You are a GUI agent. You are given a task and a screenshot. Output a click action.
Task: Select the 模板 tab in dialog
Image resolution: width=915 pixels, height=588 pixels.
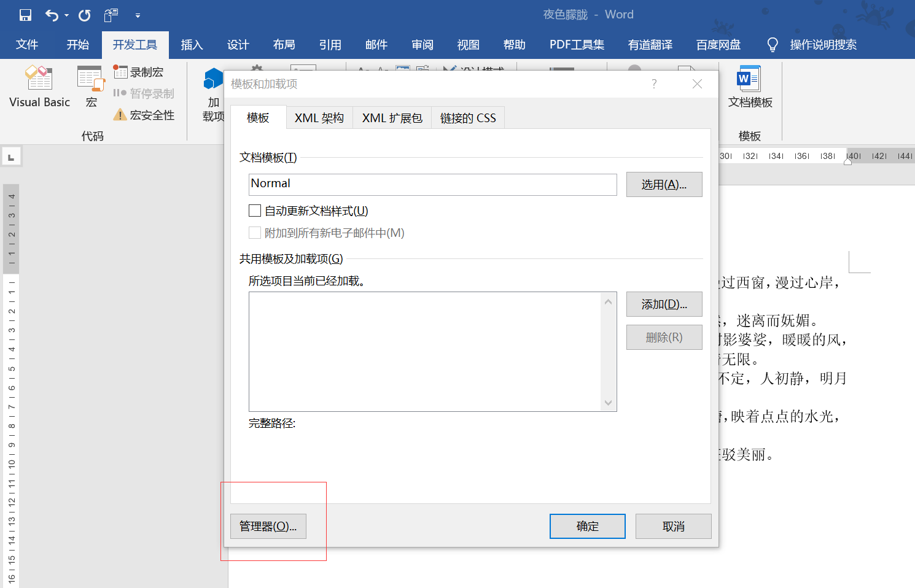click(258, 118)
